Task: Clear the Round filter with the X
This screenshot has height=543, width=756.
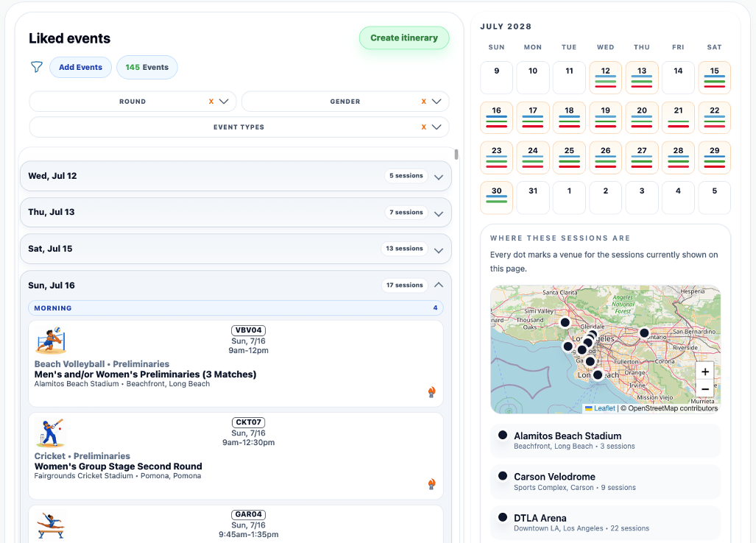Action: (211, 102)
